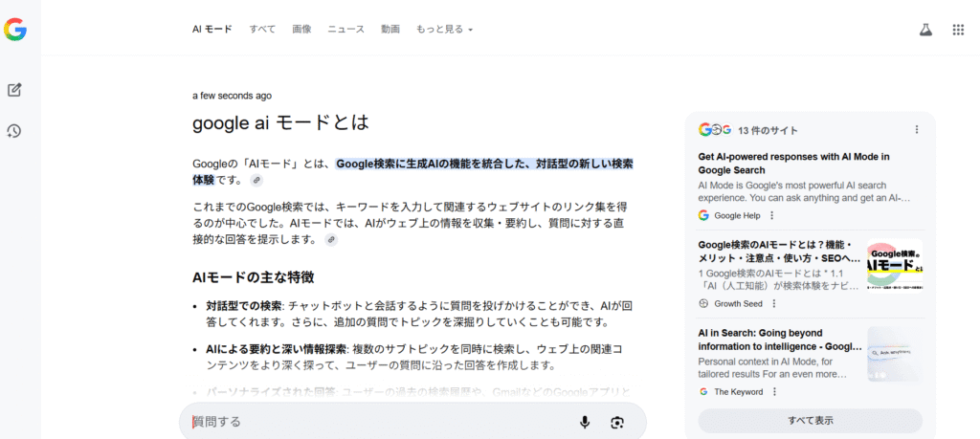Viewport: 980px width, 439px height.
Task: Click the Google Help source name
Action: pyautogui.click(x=737, y=215)
